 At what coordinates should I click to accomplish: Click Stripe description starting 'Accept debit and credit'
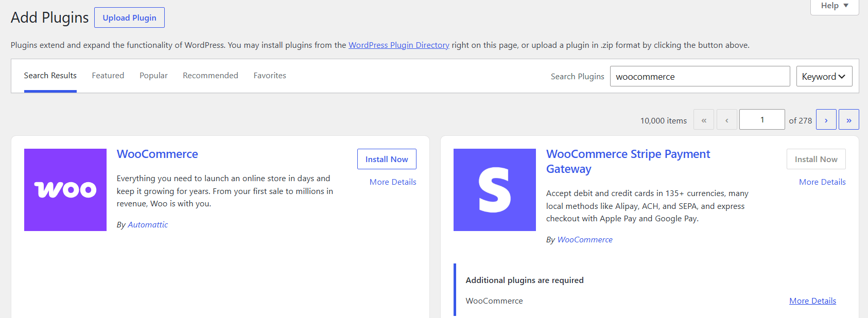pos(647,206)
